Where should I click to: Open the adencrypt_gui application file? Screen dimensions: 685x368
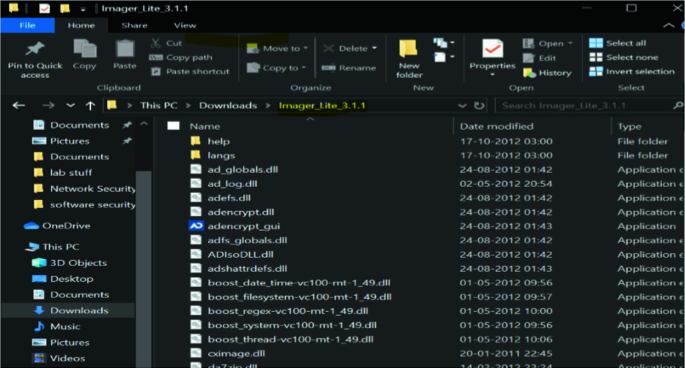click(244, 226)
